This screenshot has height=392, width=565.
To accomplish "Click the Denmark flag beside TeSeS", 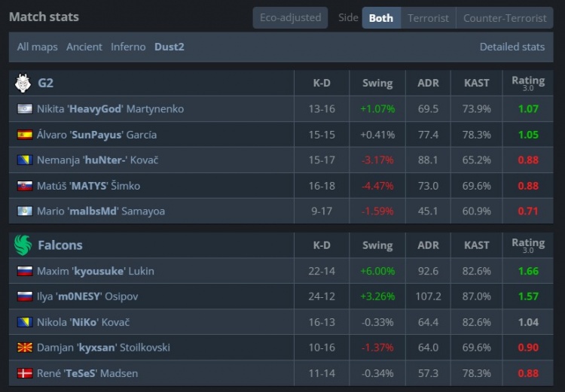I will 25,373.
